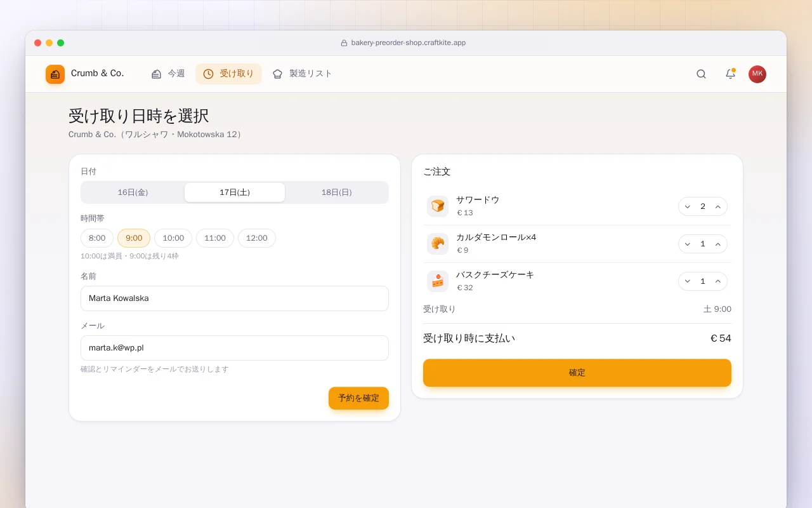Click the 予約を確定 button
812x508 pixels.
[x=358, y=398]
